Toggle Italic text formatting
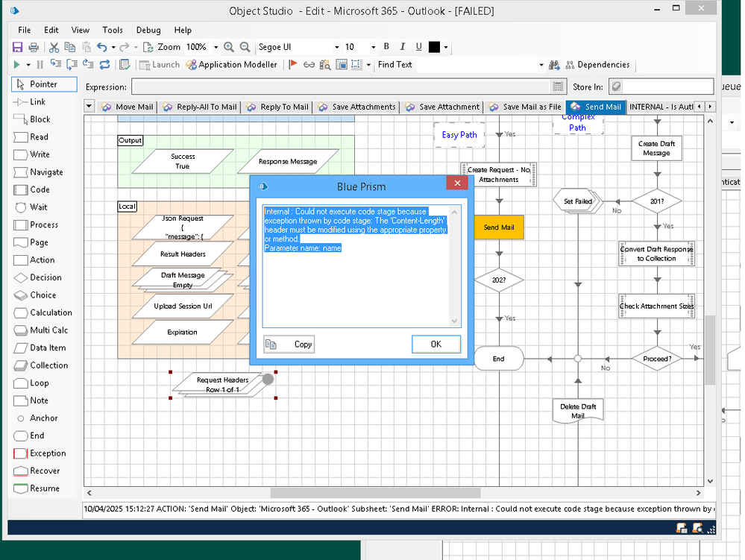Image resolution: width=745 pixels, height=560 pixels. click(403, 47)
